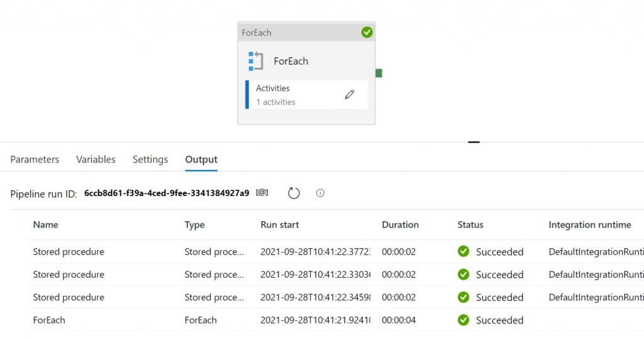Viewport: 644px width, 338px height.
Task: Click the info icon next to refresh
Action: [x=320, y=193]
